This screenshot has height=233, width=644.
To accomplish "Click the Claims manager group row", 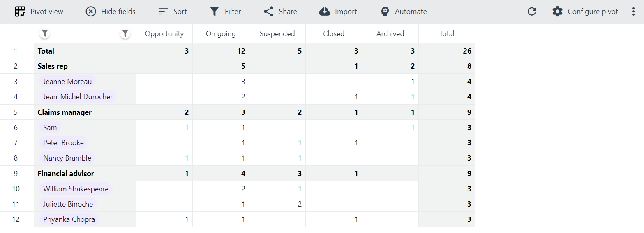I will [x=254, y=112].
